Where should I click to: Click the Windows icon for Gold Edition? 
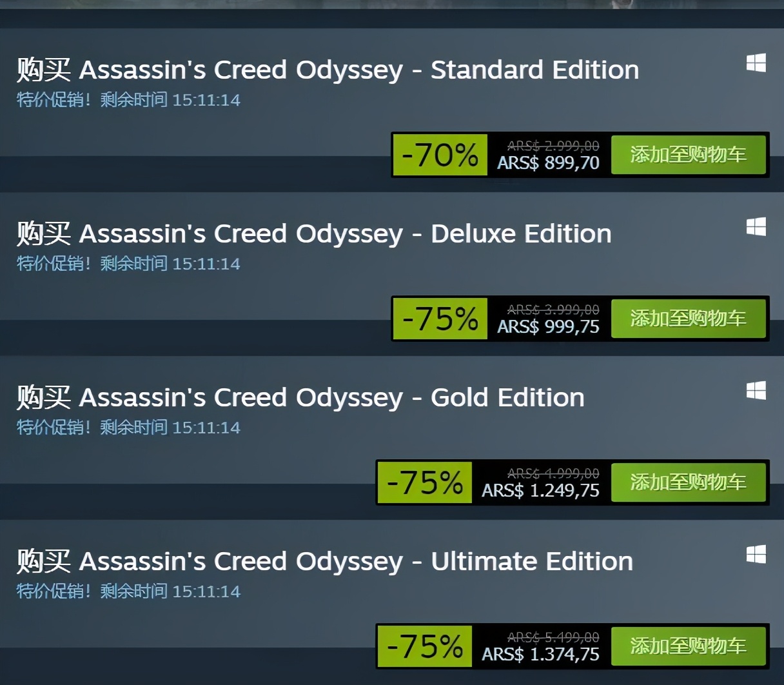pyautogui.click(x=756, y=391)
